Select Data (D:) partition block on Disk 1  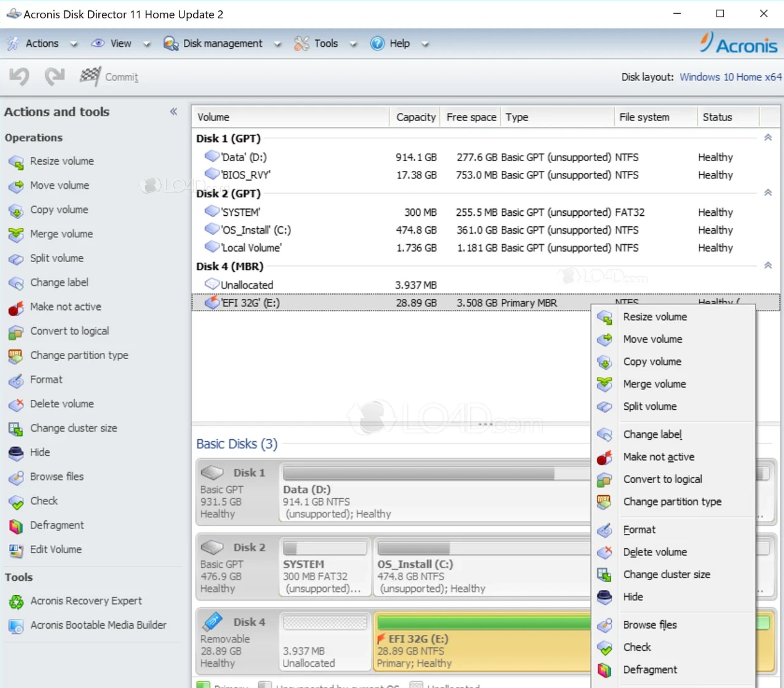435,492
